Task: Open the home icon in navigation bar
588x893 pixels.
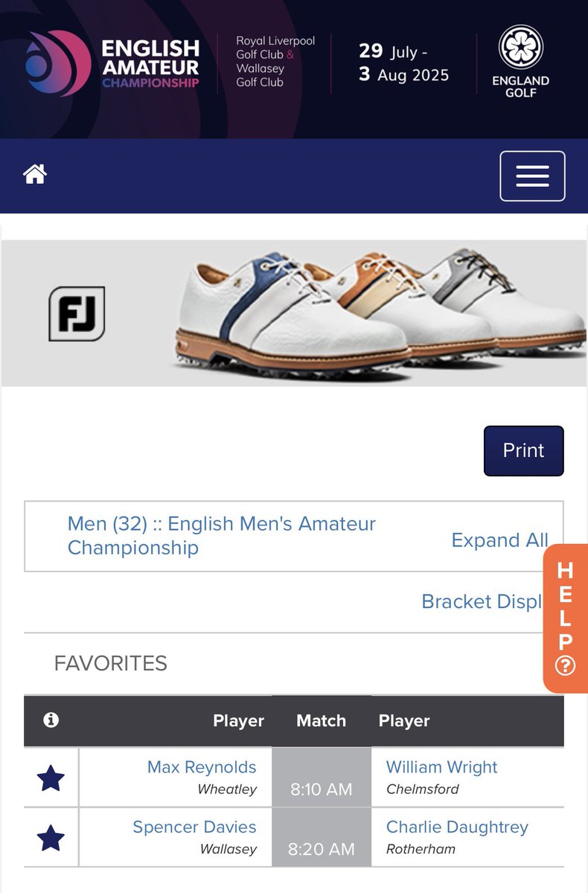Action: tap(35, 175)
